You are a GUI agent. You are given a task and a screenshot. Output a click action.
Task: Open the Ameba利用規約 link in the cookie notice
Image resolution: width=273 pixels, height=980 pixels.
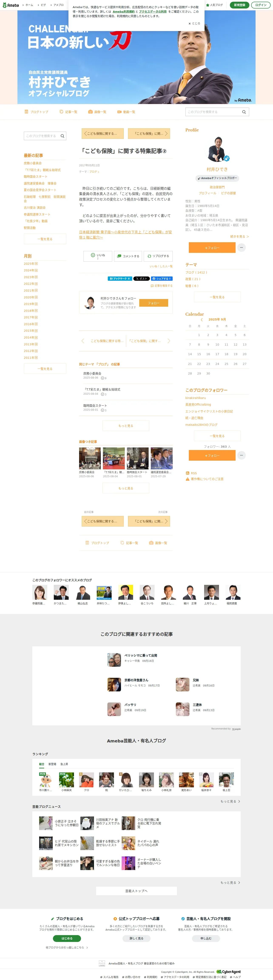click(x=124, y=11)
